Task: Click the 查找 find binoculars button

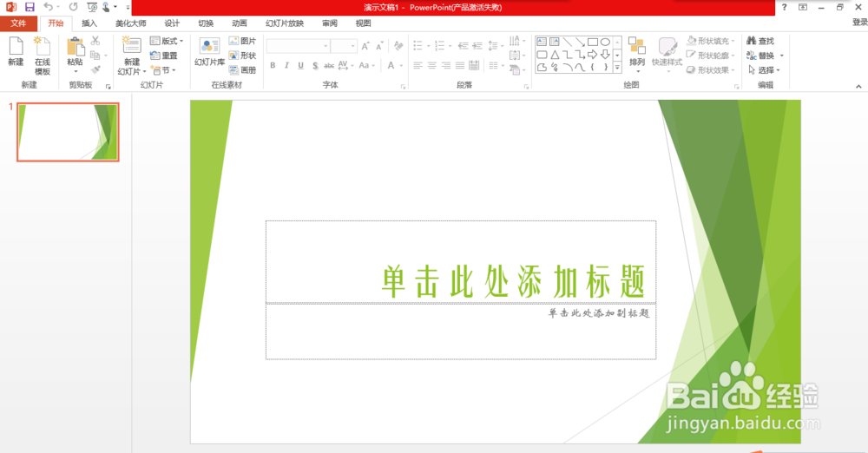Action: click(x=760, y=41)
